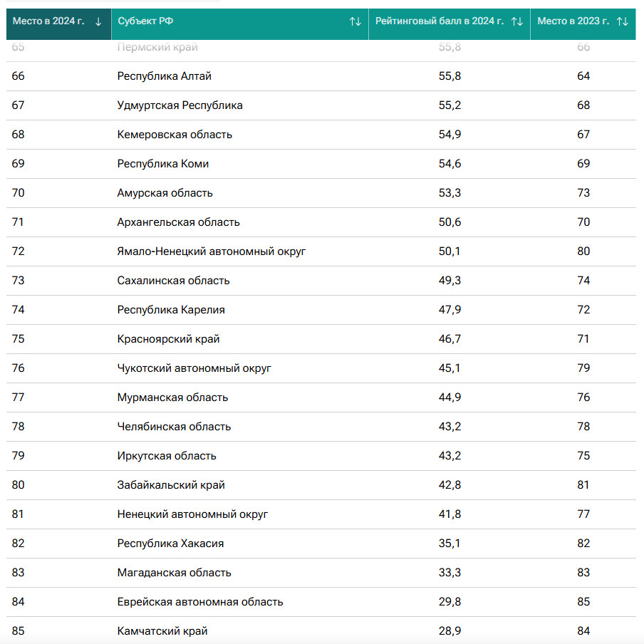Select Ямало-Ненецкий автономный округ entry
Screen dimensions: 644x644
coord(212,251)
